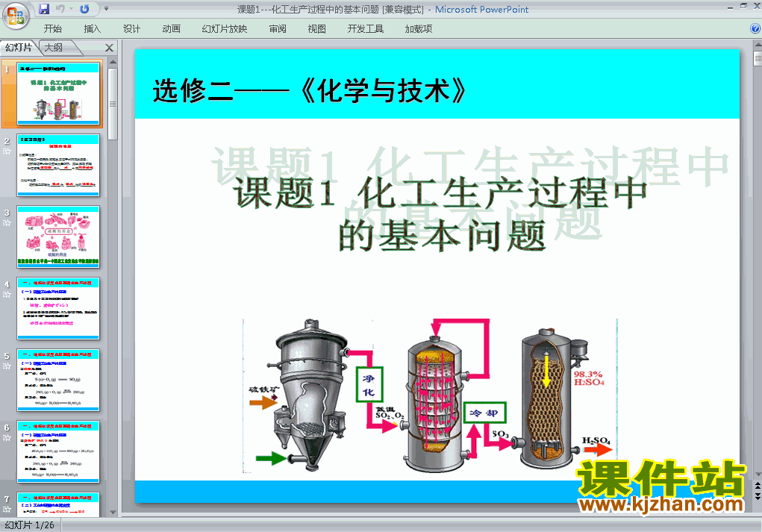
Task: Click main slide scroll down arrow
Action: 758,475
